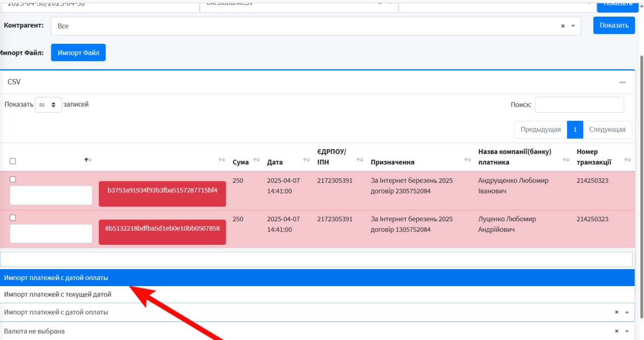Open the Валюта не выбрана dropdown

[627, 331]
